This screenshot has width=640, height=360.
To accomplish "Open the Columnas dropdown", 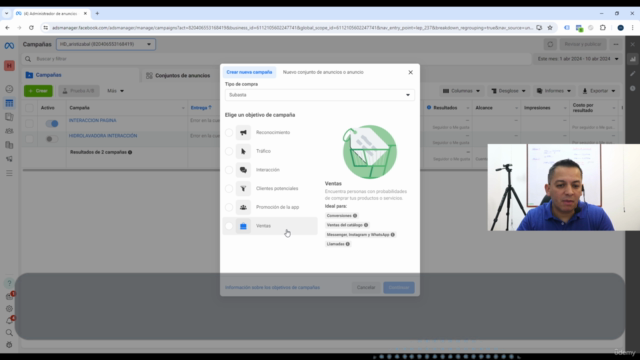I will click(461, 91).
